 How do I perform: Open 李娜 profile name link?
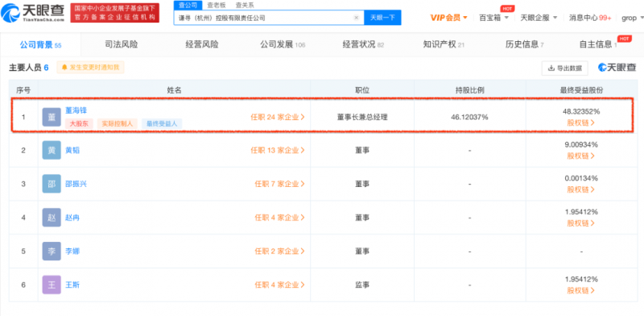point(72,251)
